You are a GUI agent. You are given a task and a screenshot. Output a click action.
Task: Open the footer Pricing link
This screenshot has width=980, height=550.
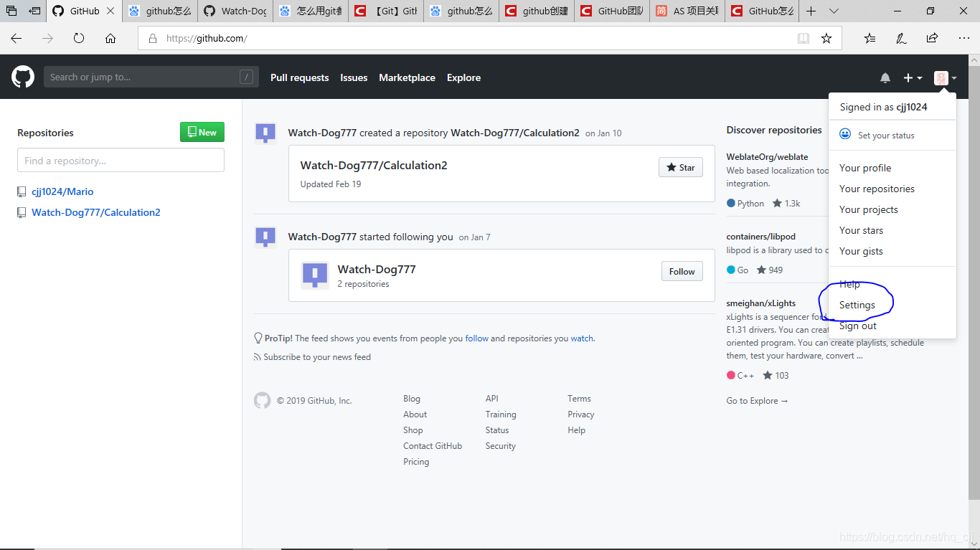click(416, 462)
